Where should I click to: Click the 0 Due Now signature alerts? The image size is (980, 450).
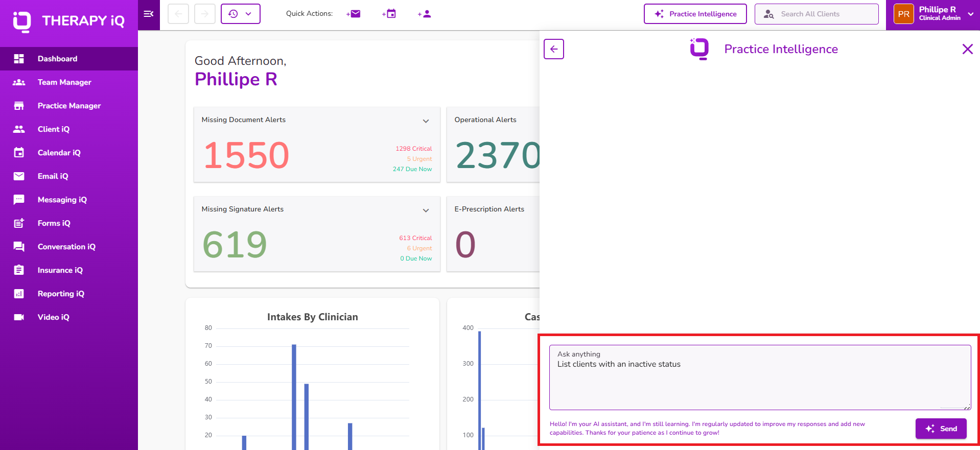(416, 258)
